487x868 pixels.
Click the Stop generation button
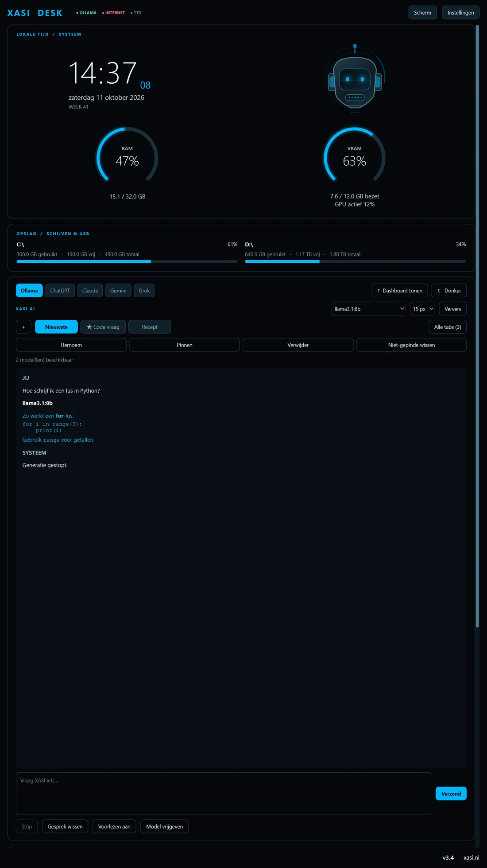click(x=27, y=826)
